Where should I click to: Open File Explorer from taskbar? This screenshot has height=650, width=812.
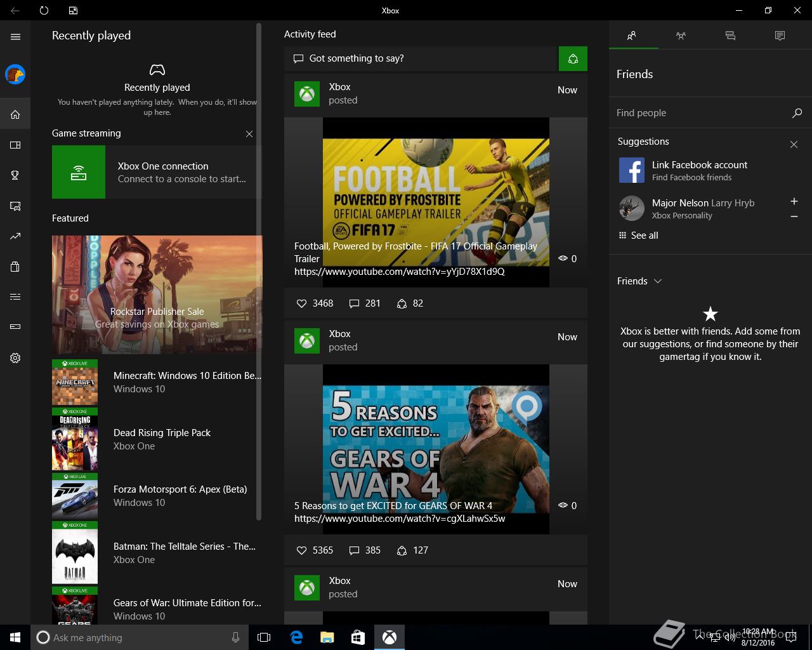point(327,637)
